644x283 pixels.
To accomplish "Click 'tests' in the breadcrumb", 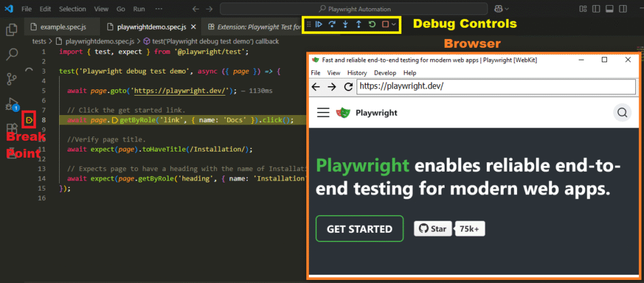I will coord(39,41).
